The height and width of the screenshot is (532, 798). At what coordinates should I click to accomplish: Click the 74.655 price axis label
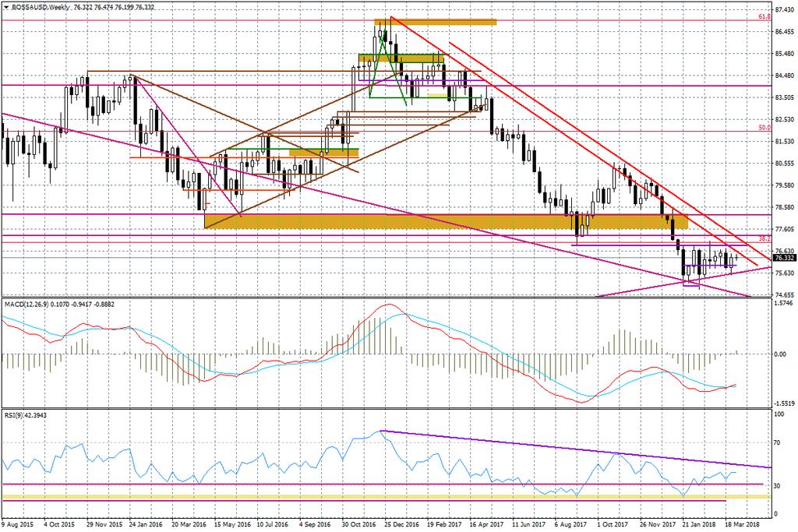click(785, 295)
